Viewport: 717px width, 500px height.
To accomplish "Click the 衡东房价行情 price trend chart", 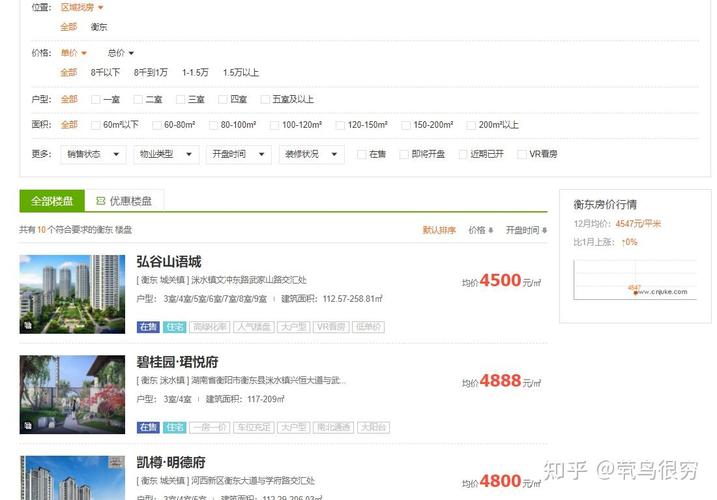I will (x=635, y=280).
